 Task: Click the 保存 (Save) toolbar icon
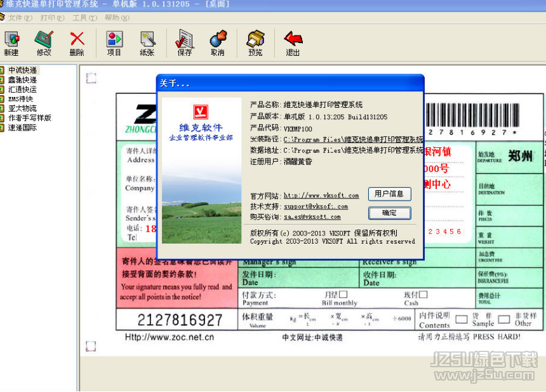pos(185,43)
